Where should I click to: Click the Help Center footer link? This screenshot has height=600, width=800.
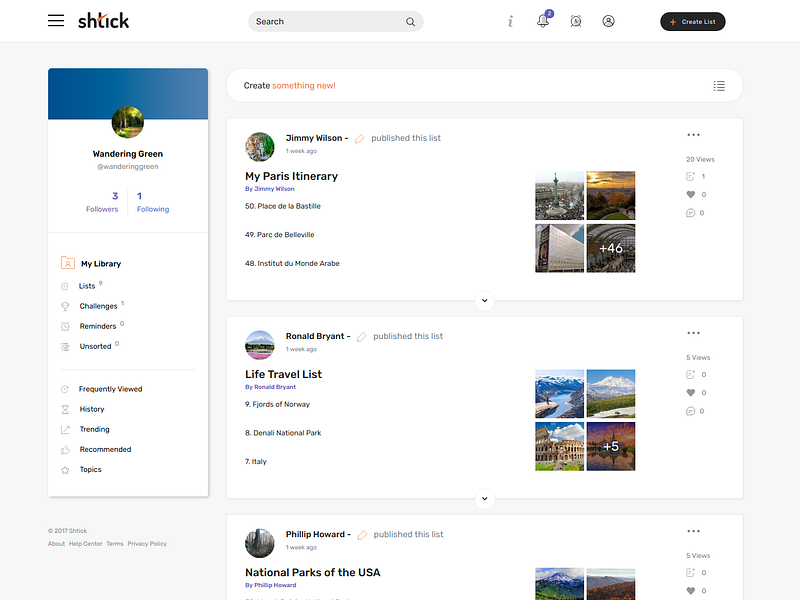point(86,544)
